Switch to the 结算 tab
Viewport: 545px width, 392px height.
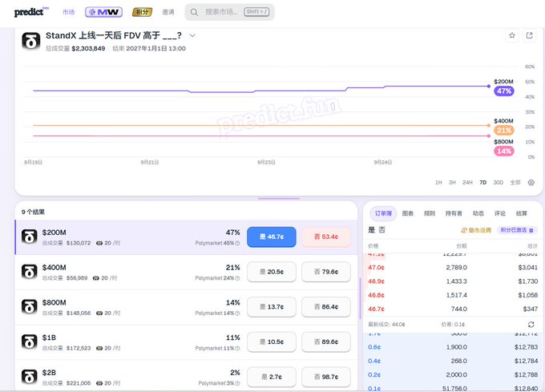522,213
